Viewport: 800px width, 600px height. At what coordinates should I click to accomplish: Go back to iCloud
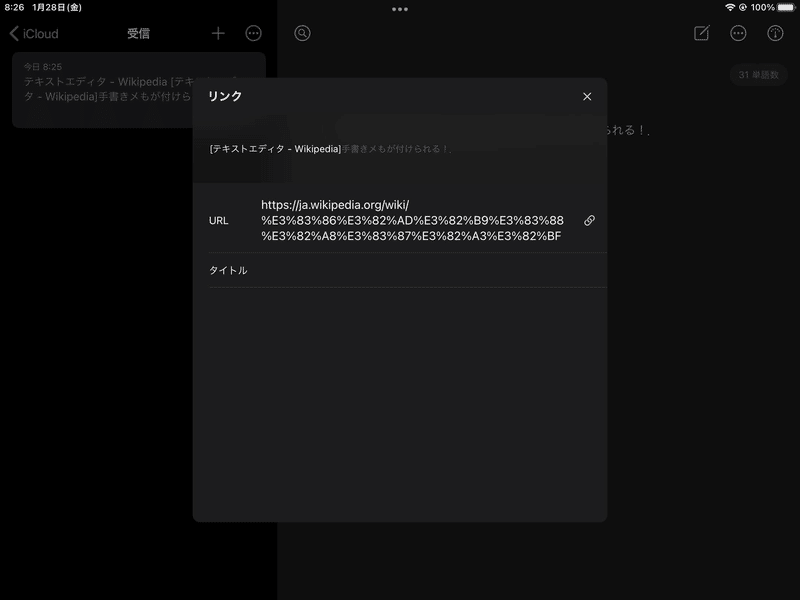point(34,34)
